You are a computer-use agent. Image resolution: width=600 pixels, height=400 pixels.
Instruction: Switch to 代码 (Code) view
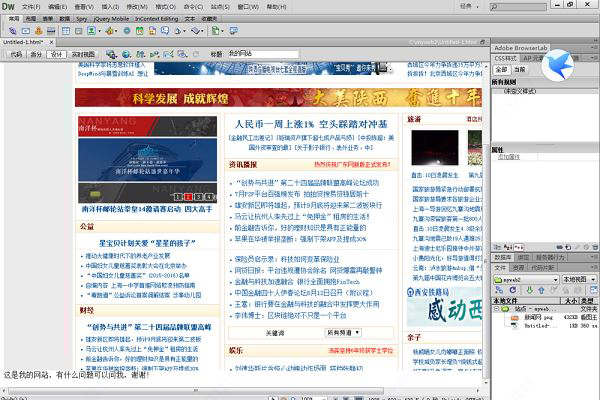(15, 54)
